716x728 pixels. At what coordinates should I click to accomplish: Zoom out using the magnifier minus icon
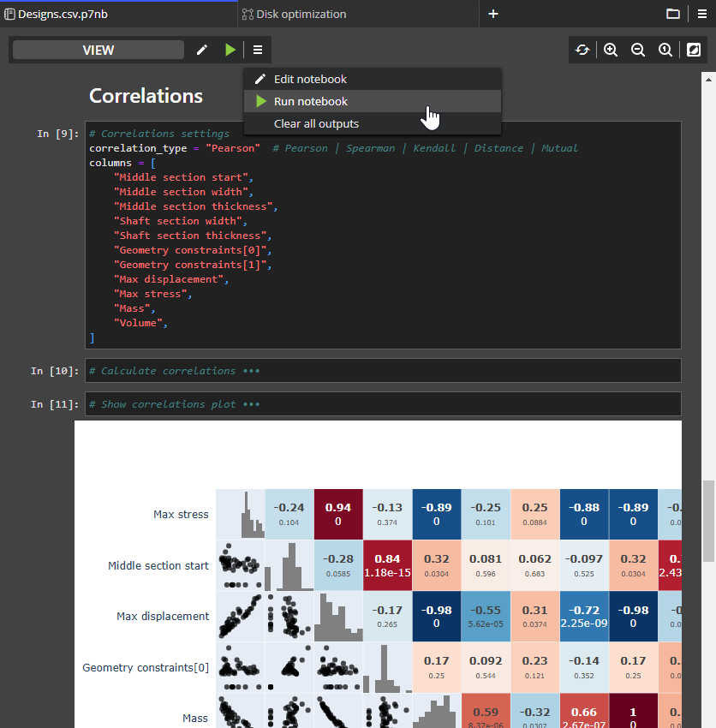638,50
